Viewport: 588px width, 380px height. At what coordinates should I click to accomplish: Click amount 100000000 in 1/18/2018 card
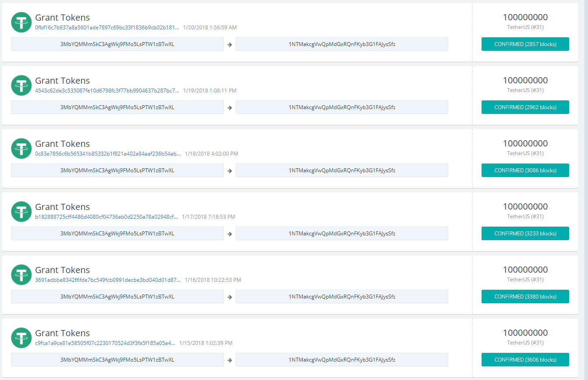525,144
